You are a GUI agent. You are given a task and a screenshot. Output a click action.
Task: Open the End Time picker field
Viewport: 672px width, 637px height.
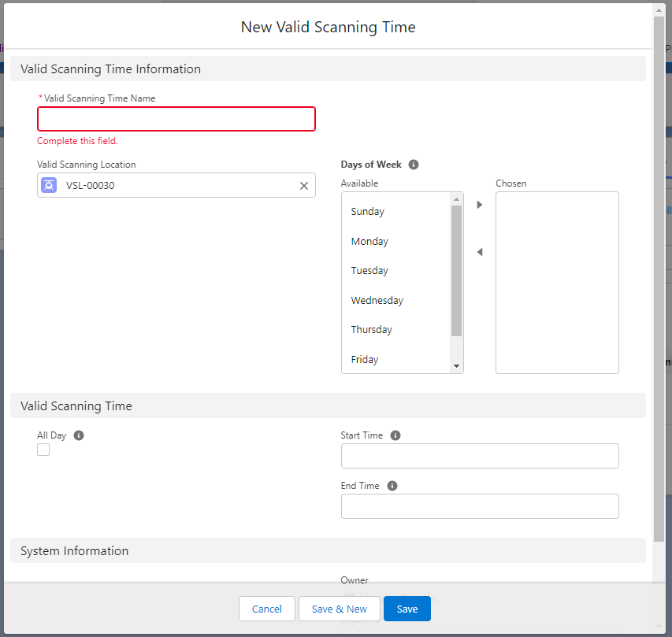[x=480, y=506]
